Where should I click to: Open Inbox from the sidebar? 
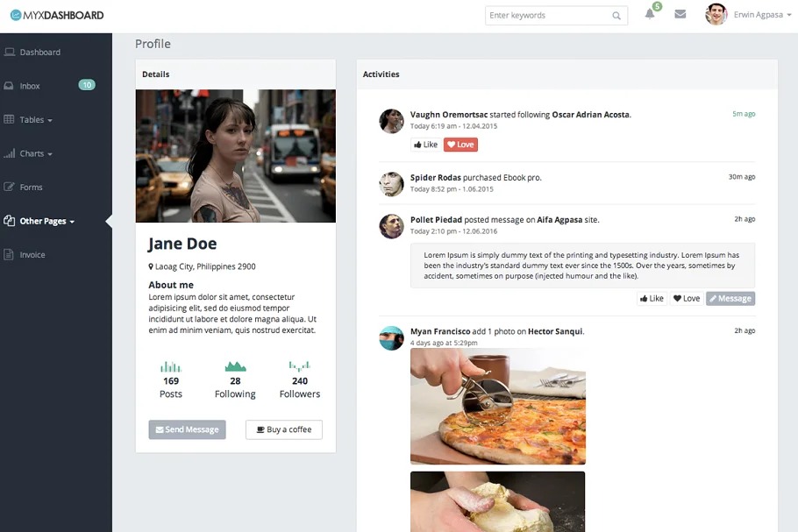30,86
